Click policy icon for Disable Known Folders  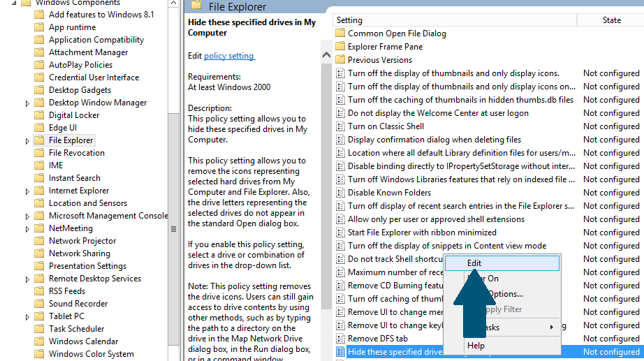pyautogui.click(x=340, y=193)
